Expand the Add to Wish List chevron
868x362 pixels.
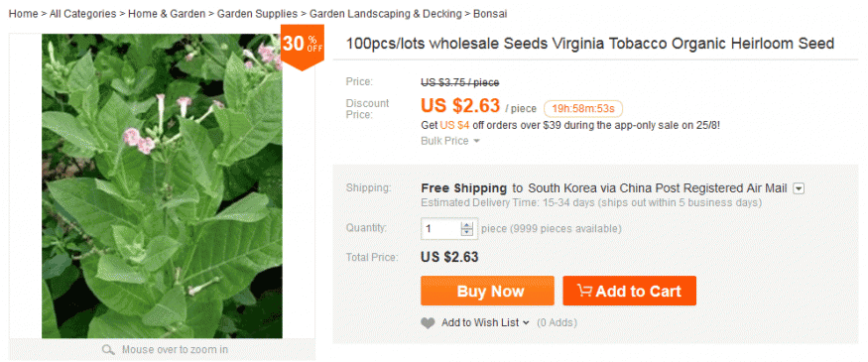click(526, 322)
